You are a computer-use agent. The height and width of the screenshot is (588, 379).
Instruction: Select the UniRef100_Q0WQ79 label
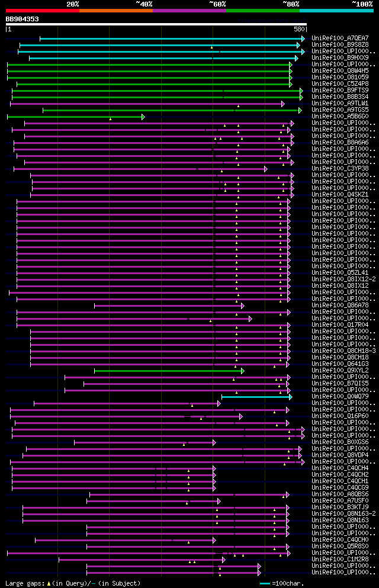click(340, 396)
